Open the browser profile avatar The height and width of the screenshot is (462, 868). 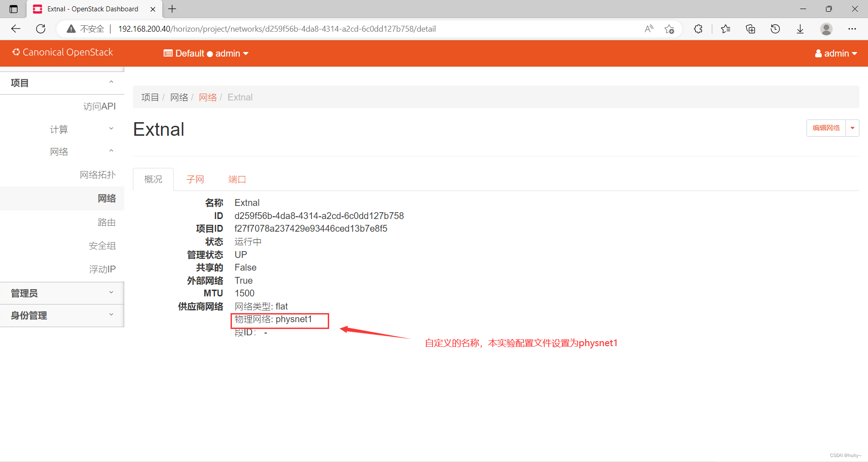coord(826,29)
